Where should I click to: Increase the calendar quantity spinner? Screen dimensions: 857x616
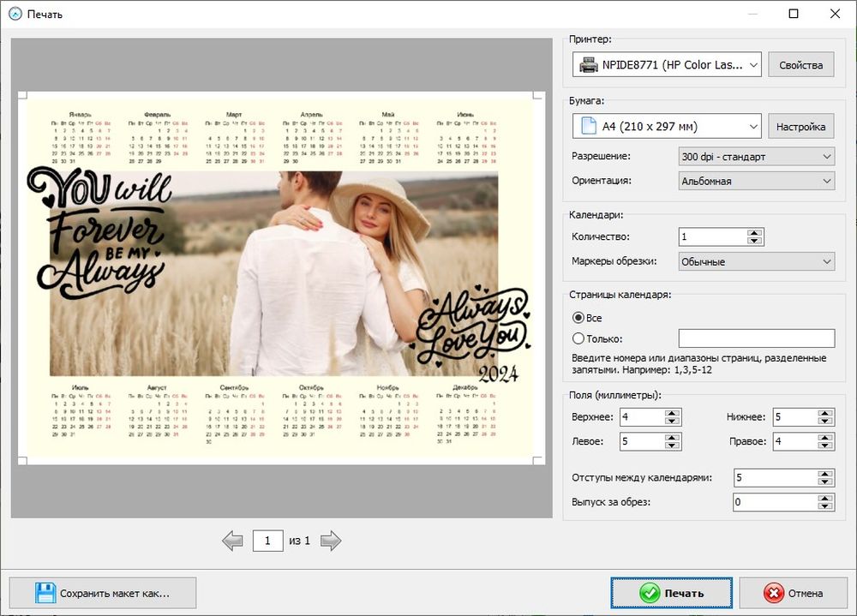pos(754,232)
